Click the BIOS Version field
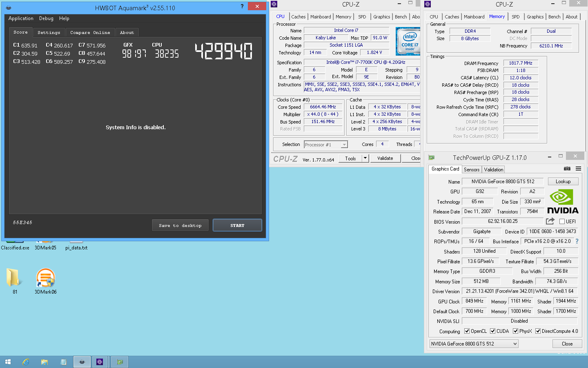Viewport: 588px width, 368px height. pos(503,221)
